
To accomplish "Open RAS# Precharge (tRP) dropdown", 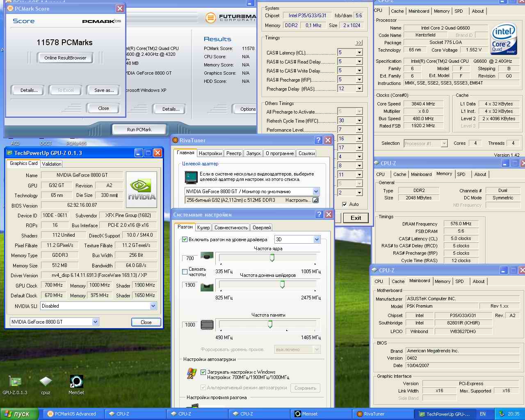I will click(x=359, y=80).
